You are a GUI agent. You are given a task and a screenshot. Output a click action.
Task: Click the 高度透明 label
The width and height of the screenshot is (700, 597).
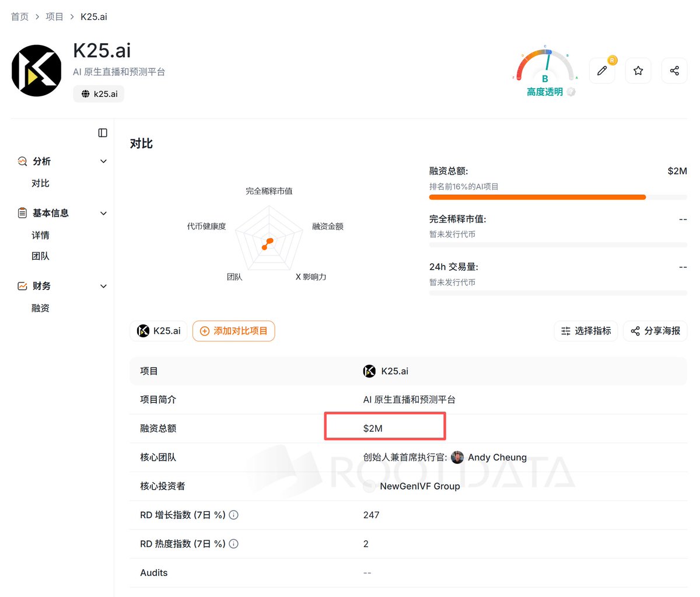coord(545,92)
